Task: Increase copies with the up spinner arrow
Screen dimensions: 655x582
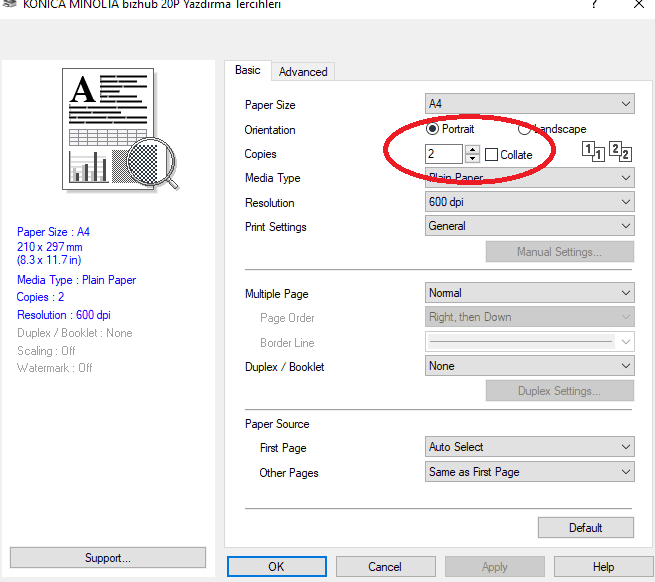Action: (473, 149)
